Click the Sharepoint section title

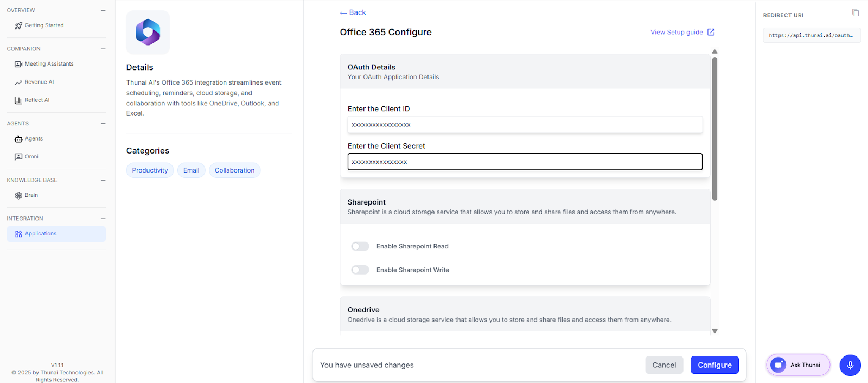[367, 202]
